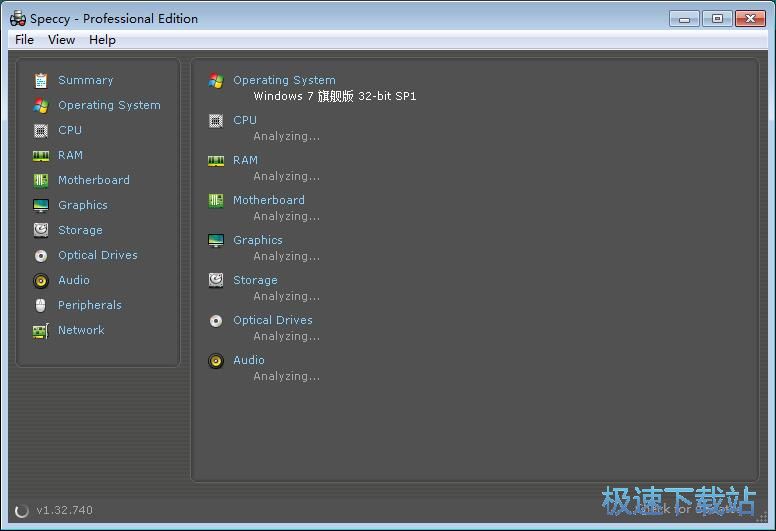This screenshot has width=776, height=531.
Task: Click the v1.32.740 version label
Action: pos(64,510)
